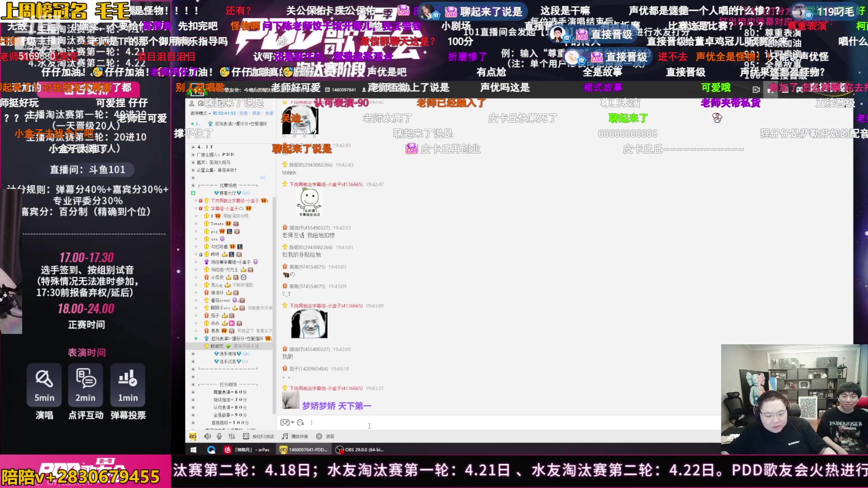
Task: Click the 录音 label
Action: 330,436
